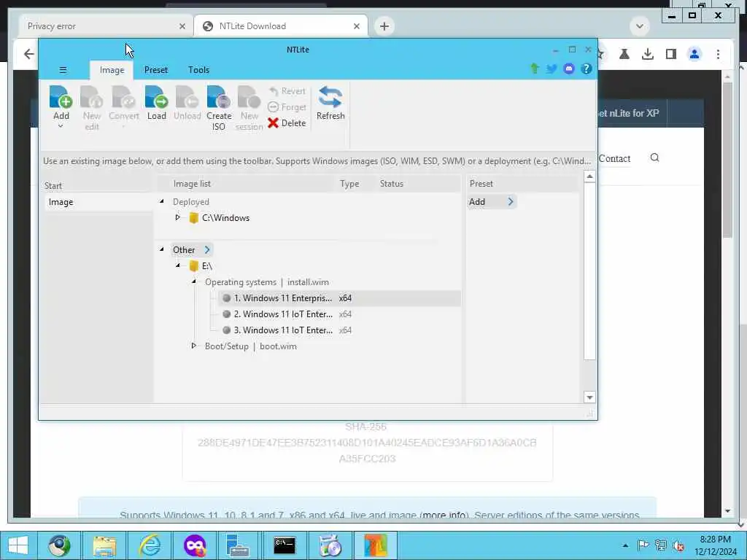The width and height of the screenshot is (747, 560).
Task: Open File Explorer from taskbar
Action: 104,545
